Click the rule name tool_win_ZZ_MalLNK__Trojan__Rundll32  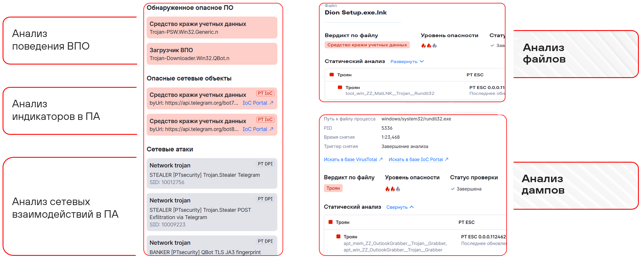click(x=390, y=94)
